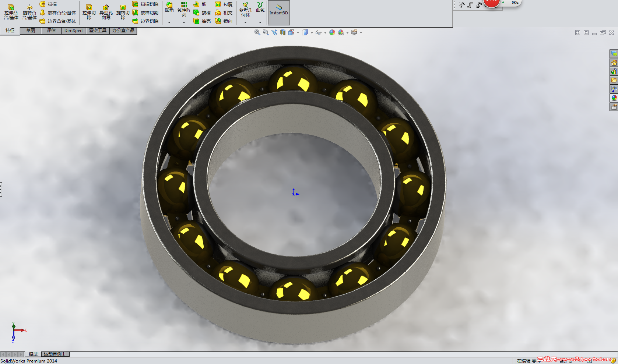This screenshot has width=618, height=364.
Task: Select the 模型 model tab at bottom
Action: point(33,354)
